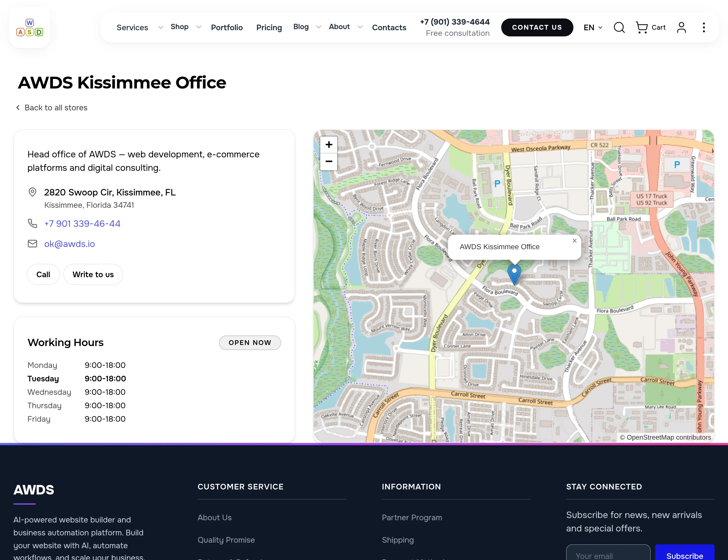The image size is (728, 560).
Task: Zoom out the map with minus button
Action: (329, 162)
